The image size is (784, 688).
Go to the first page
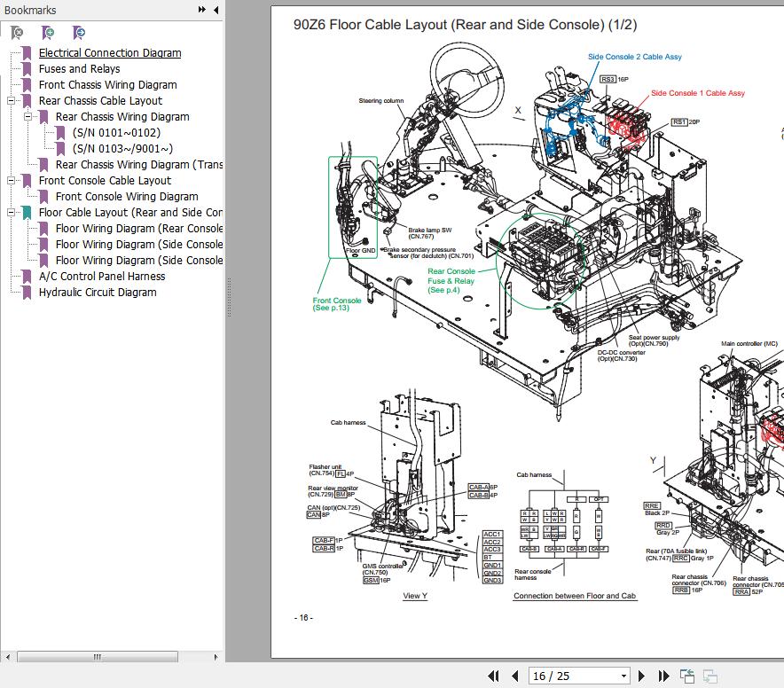[x=495, y=676]
